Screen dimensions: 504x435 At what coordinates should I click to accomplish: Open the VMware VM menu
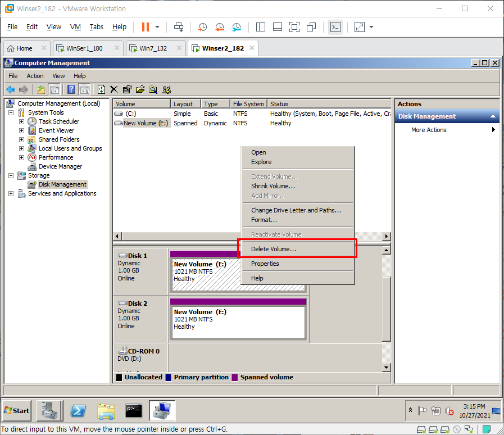pyautogui.click(x=75, y=27)
